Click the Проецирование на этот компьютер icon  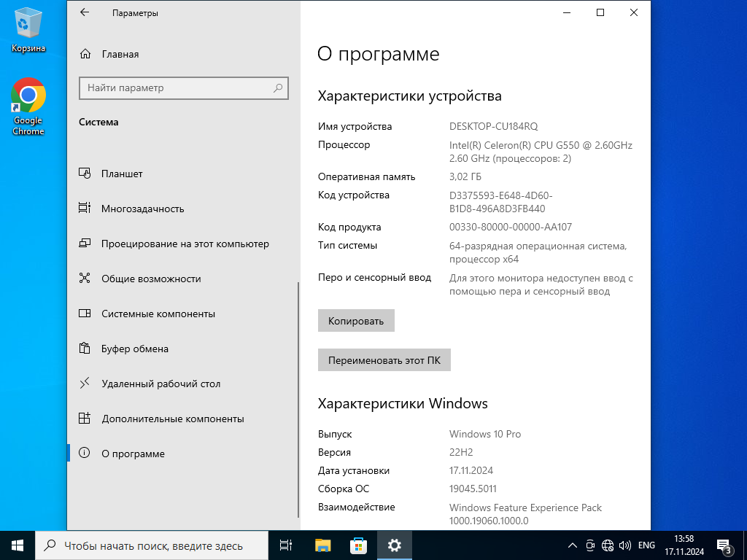point(85,244)
